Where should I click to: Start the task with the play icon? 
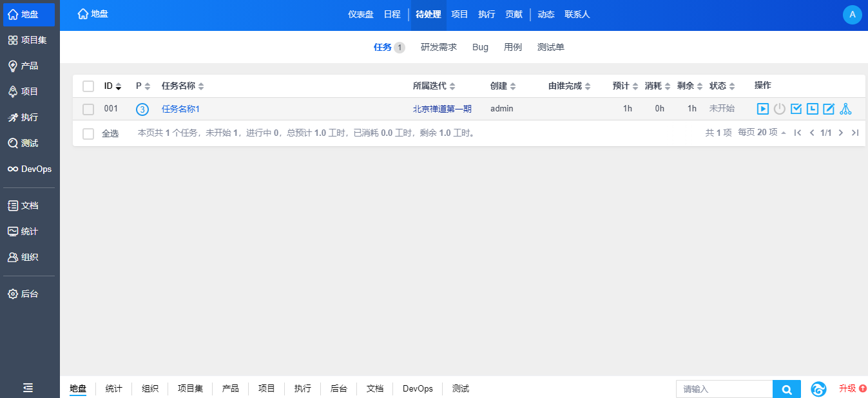(763, 109)
